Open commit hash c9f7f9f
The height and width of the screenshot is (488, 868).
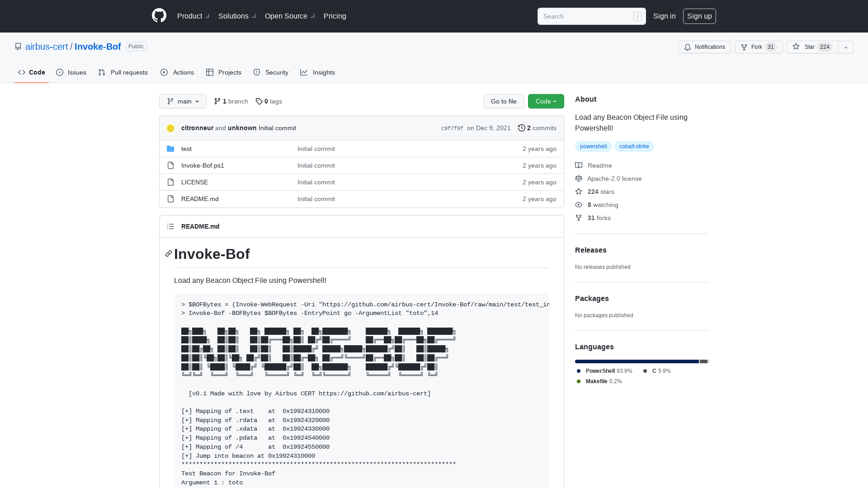[452, 128]
